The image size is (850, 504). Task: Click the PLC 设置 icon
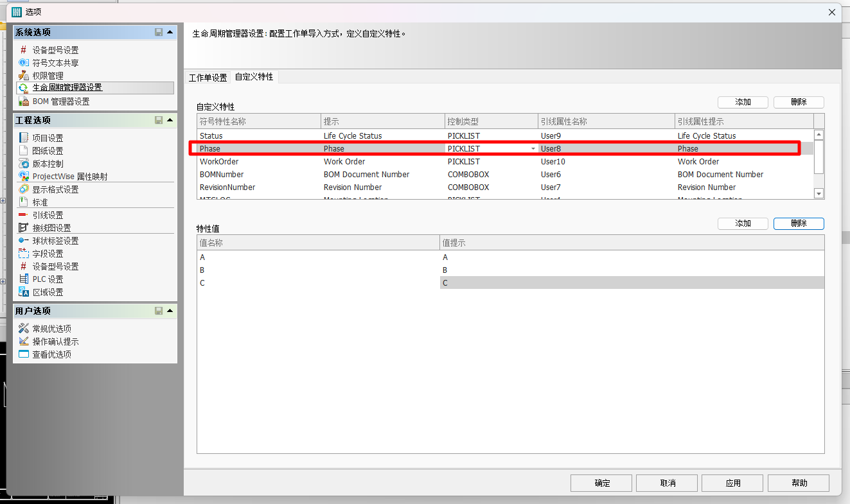tap(24, 279)
